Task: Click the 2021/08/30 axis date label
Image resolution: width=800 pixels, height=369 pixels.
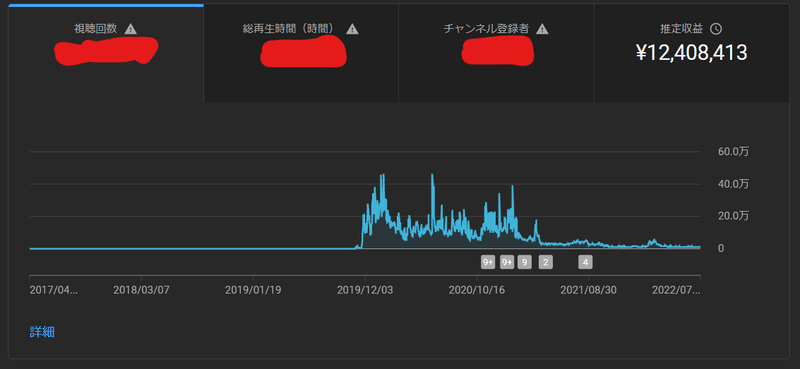Action: tap(588, 290)
